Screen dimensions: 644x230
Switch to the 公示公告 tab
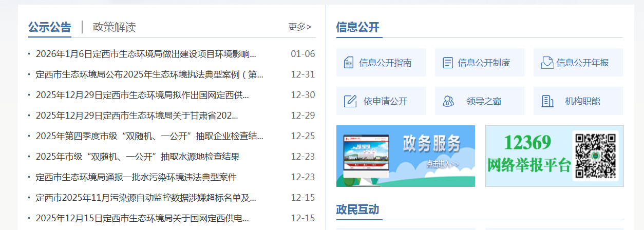(50, 27)
